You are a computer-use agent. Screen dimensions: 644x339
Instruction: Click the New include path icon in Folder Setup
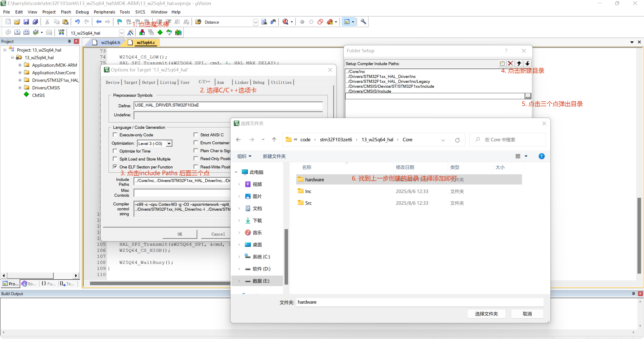coord(502,64)
